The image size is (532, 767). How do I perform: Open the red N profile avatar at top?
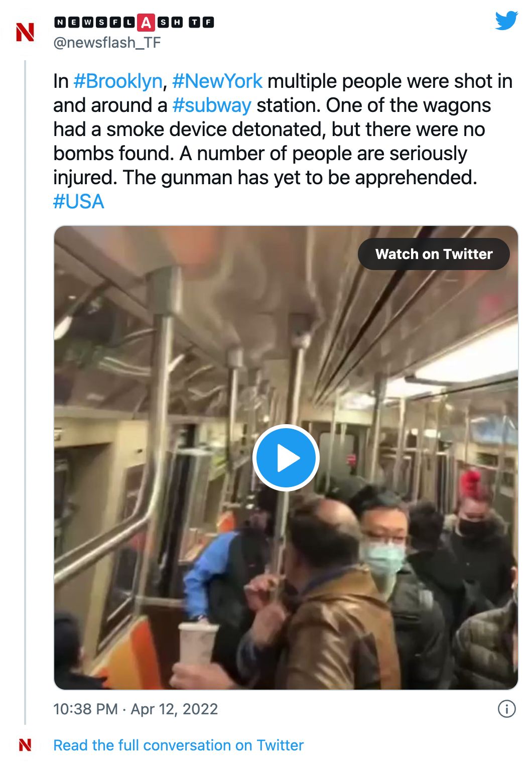click(x=25, y=32)
